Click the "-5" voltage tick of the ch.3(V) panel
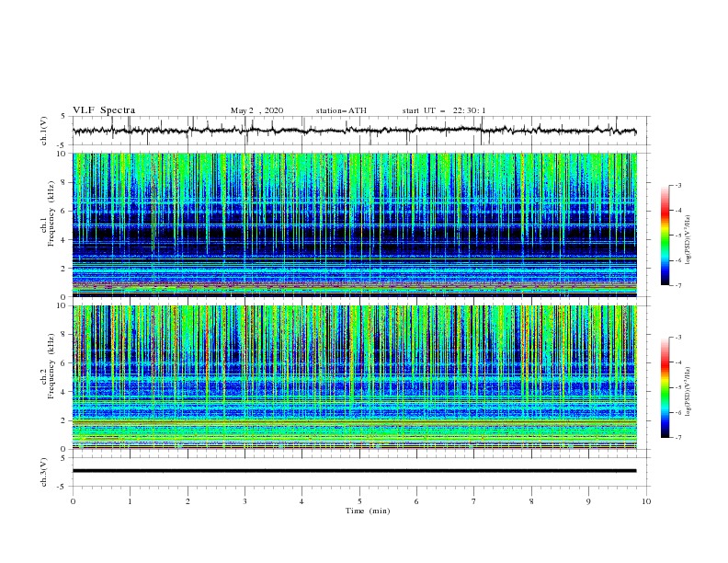The height and width of the screenshot is (563, 728). (x=62, y=487)
